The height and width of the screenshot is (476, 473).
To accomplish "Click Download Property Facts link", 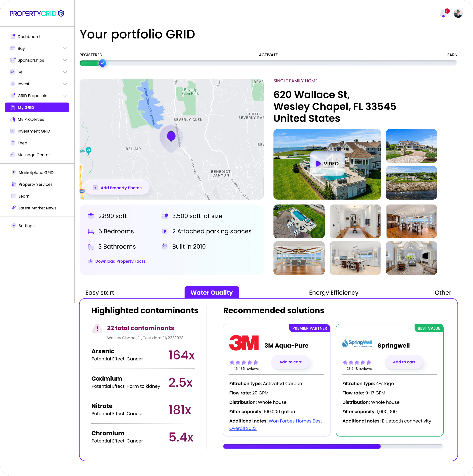I will (x=120, y=261).
